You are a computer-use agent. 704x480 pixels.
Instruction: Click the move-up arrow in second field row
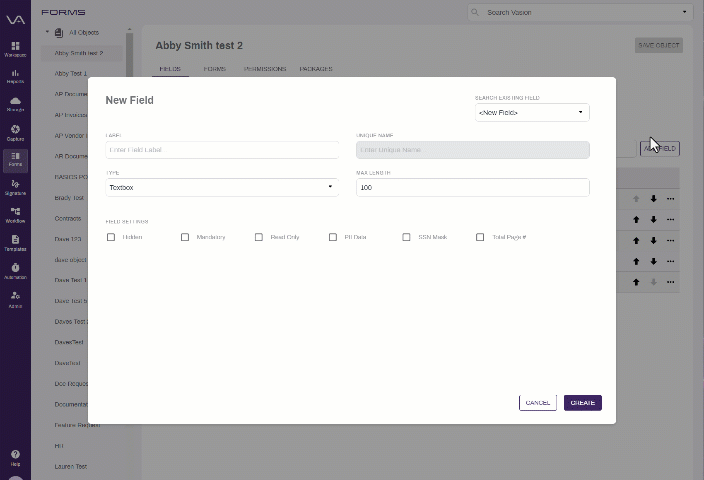[x=636, y=220]
